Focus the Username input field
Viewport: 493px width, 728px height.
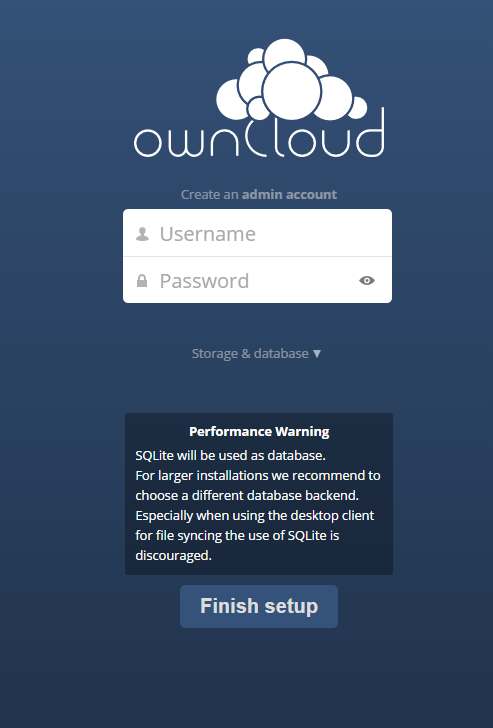click(x=257, y=233)
